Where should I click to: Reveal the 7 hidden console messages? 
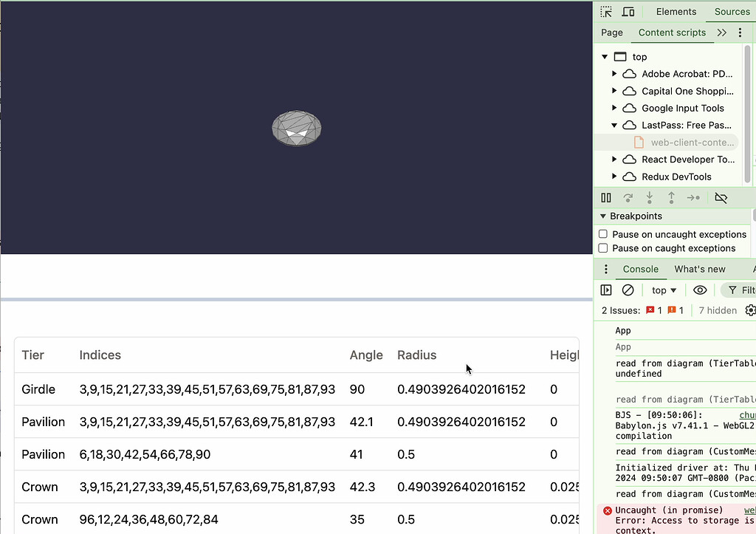(x=717, y=310)
